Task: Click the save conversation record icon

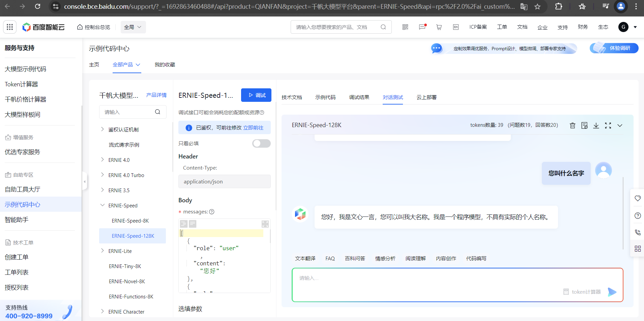Action: (x=585, y=125)
